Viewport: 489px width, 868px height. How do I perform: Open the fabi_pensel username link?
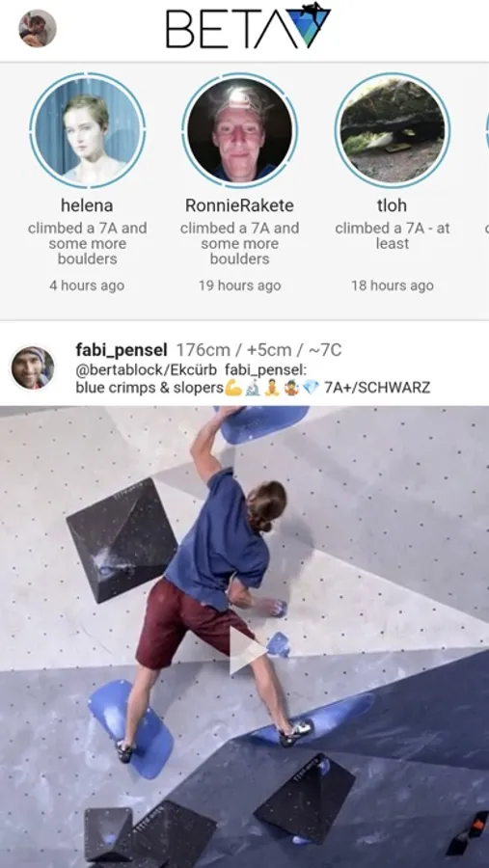click(x=122, y=350)
